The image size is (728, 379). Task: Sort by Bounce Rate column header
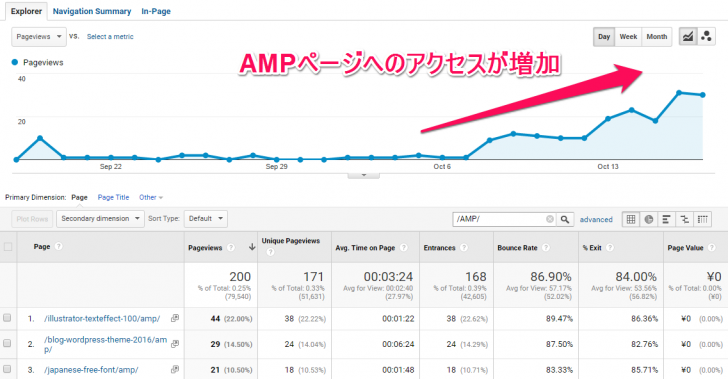click(517, 248)
